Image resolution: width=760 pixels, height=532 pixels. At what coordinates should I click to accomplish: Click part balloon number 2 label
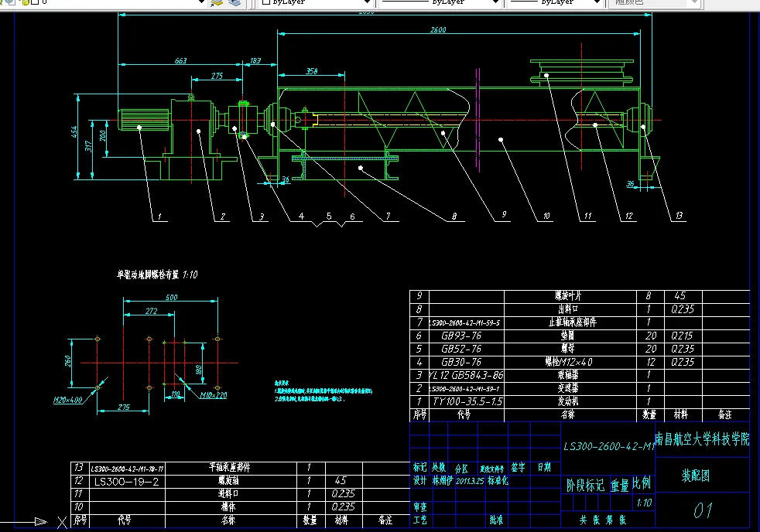pos(222,217)
